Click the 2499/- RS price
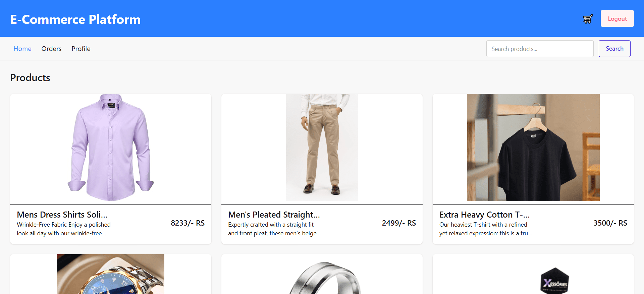 pos(399,223)
